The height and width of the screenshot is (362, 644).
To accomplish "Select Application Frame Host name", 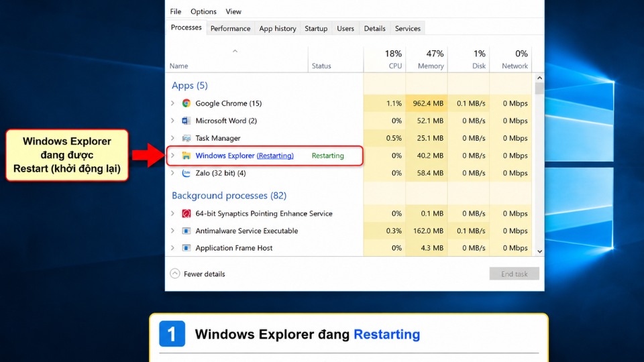I will tap(233, 248).
